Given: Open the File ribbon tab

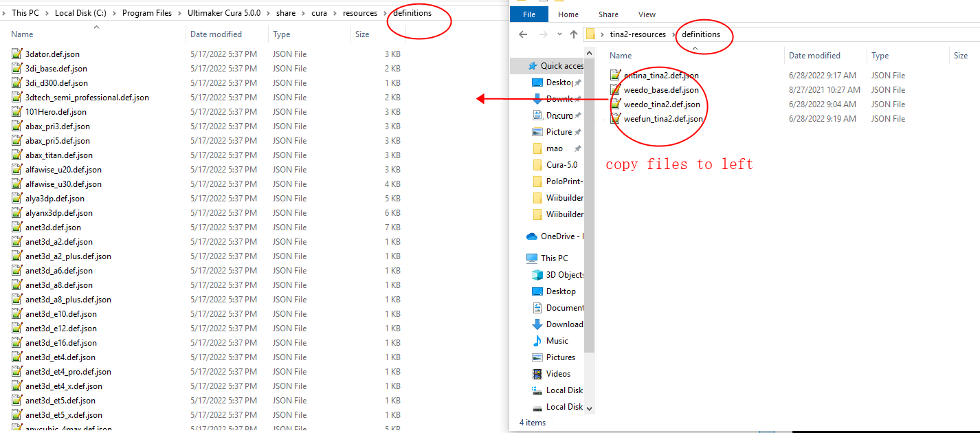Looking at the screenshot, I should (x=529, y=14).
